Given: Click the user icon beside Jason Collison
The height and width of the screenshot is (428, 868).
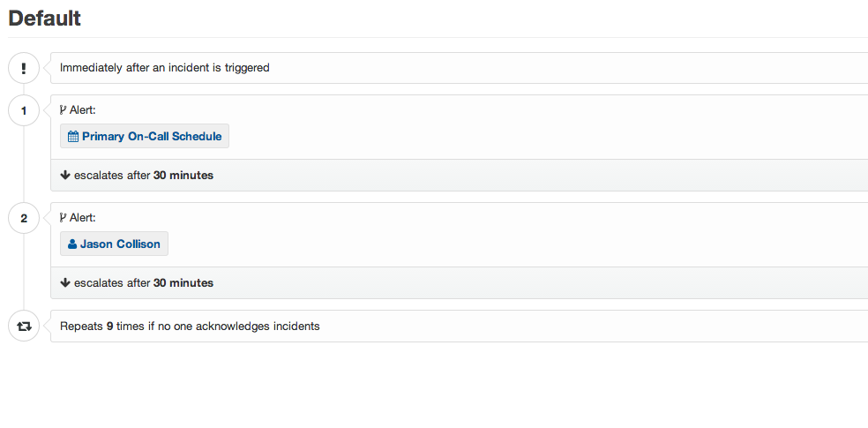Looking at the screenshot, I should pos(72,244).
